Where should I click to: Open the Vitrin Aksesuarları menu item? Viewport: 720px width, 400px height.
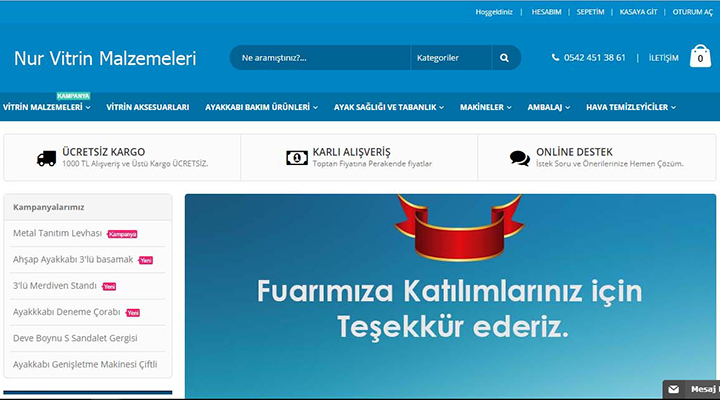pos(147,107)
